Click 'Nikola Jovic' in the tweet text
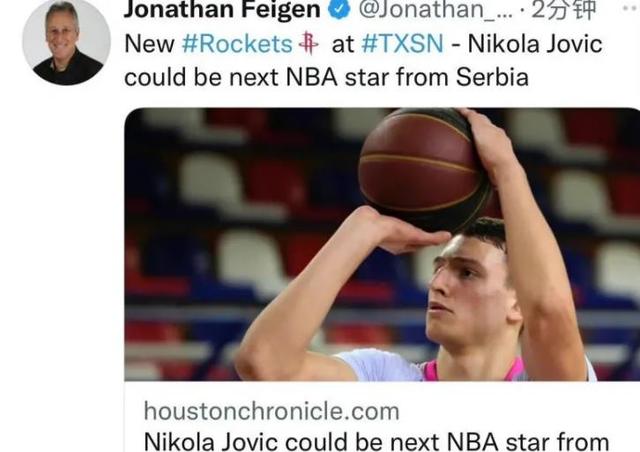Screen dimensions: 640x452 pyautogui.click(x=535, y=44)
